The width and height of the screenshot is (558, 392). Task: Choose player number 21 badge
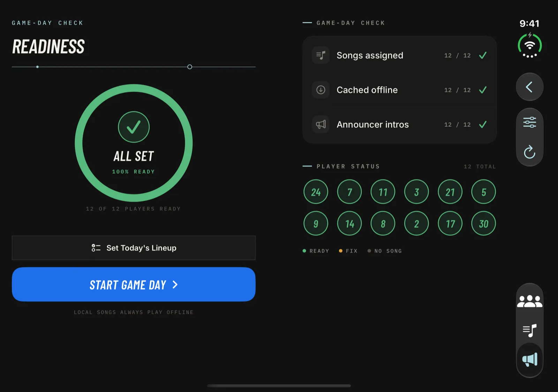450,192
